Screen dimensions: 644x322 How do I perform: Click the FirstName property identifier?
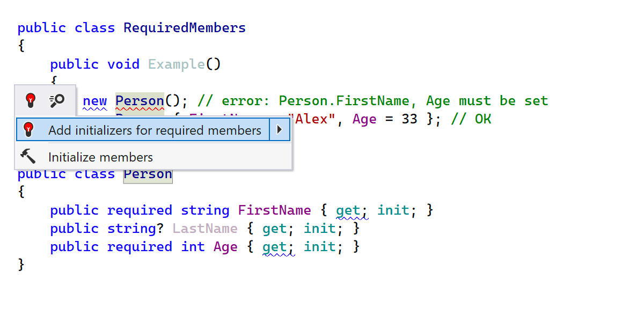[x=274, y=210]
